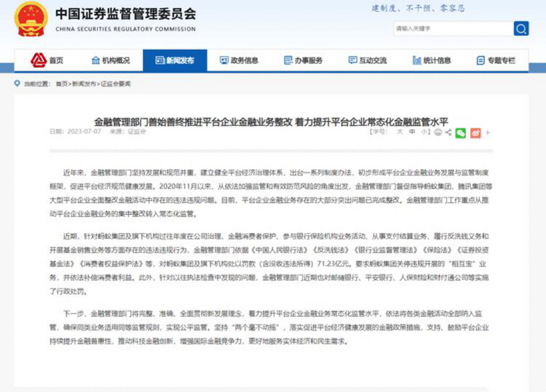The image size is (546, 392).
Task: Click the fine amount 71.23亿元
Action: click(333, 264)
